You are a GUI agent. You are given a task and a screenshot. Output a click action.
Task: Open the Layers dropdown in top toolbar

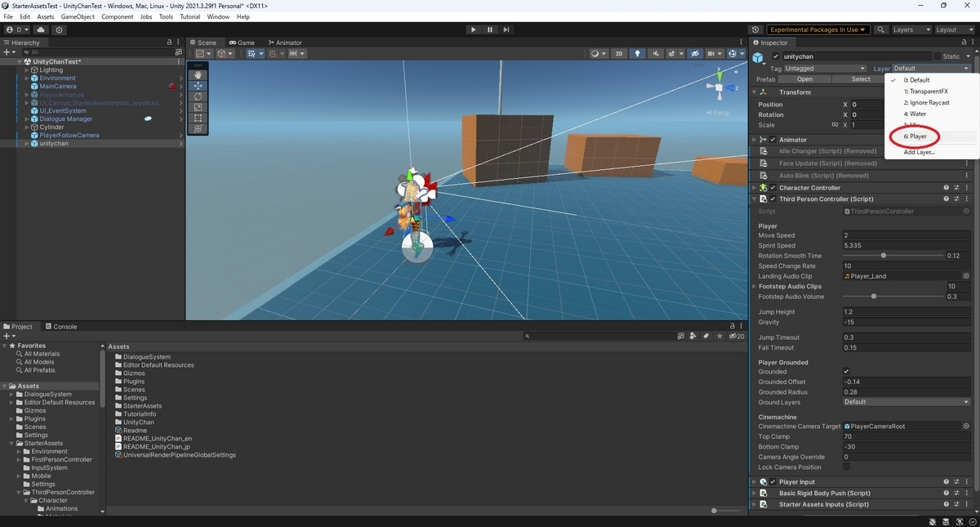[911, 29]
